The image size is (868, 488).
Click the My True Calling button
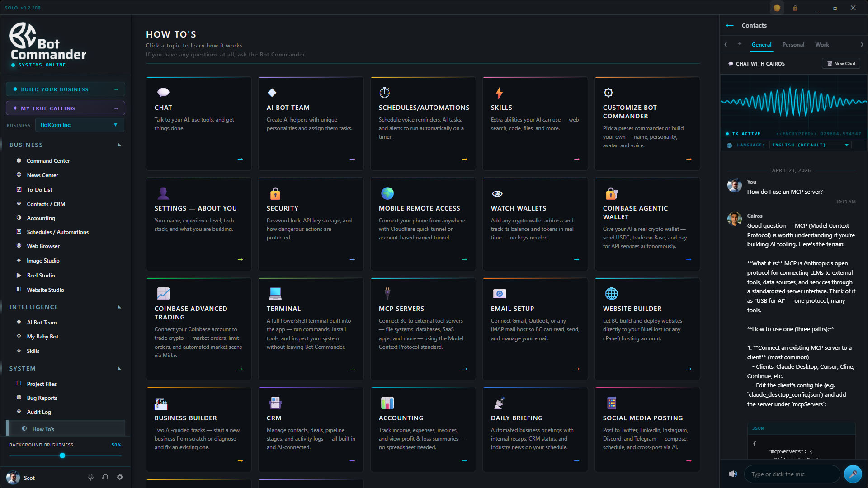pos(66,108)
